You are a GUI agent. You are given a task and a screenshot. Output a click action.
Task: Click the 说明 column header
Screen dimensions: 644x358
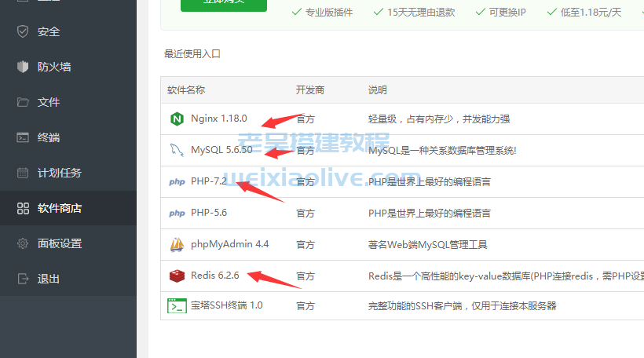[378, 90]
